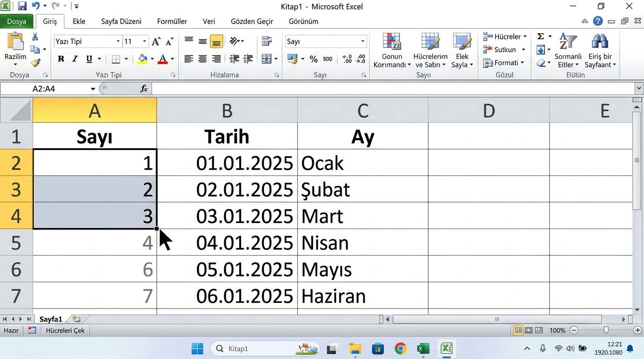
Task: Toggle the highlighted bottom align button
Action: pos(216,42)
